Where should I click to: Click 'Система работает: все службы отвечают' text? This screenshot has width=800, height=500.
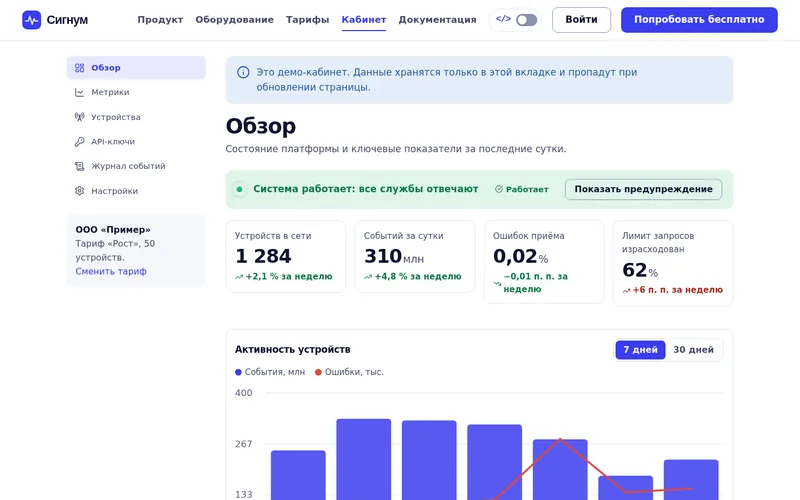point(366,189)
